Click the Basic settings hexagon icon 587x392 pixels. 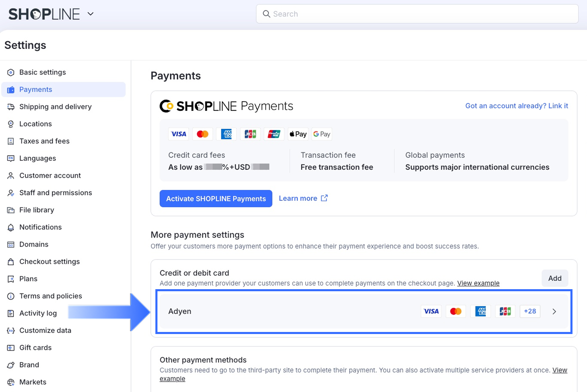coord(11,72)
